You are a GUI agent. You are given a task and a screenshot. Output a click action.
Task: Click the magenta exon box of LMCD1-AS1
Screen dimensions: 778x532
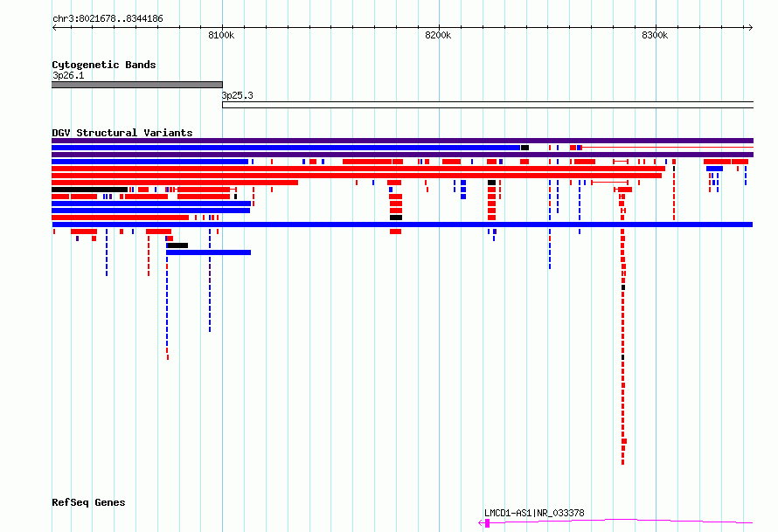(487, 523)
